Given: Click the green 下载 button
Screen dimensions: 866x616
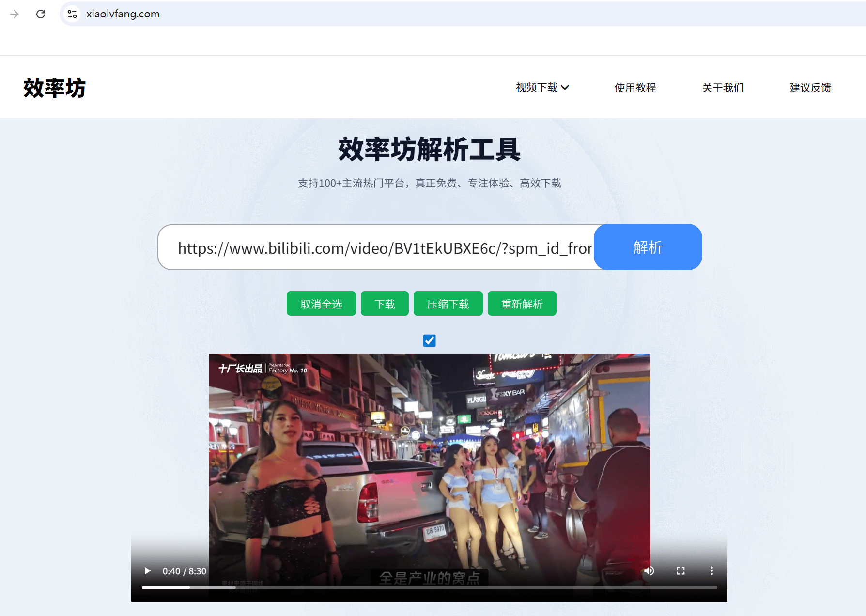Looking at the screenshot, I should coord(385,304).
